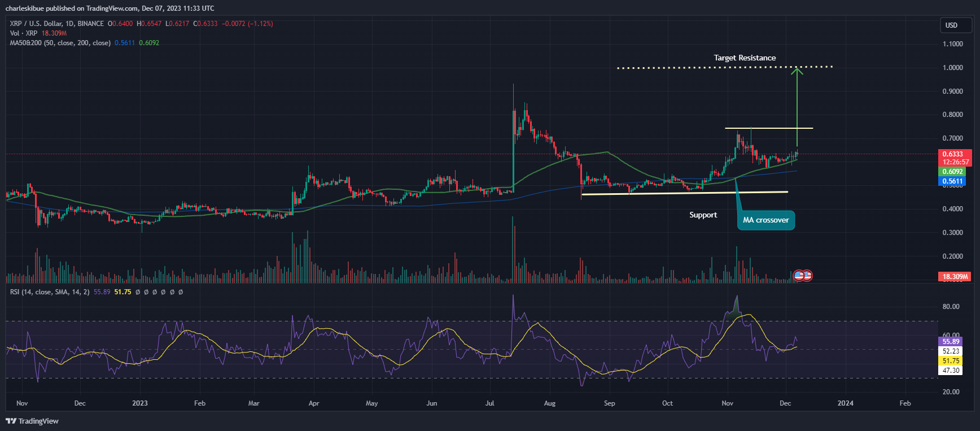This screenshot has height=431, width=980.
Task: Click the MA50&200 indicator legend
Action: pos(60,43)
